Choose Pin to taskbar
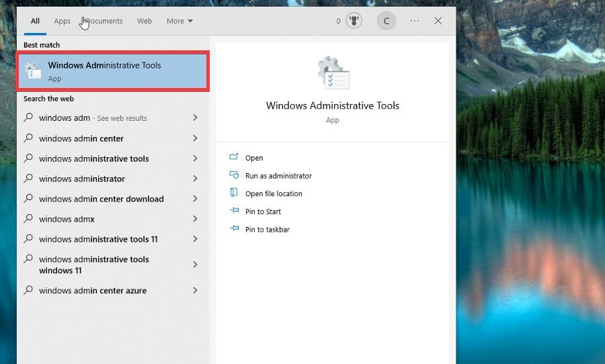The image size is (605, 364). [x=268, y=230]
